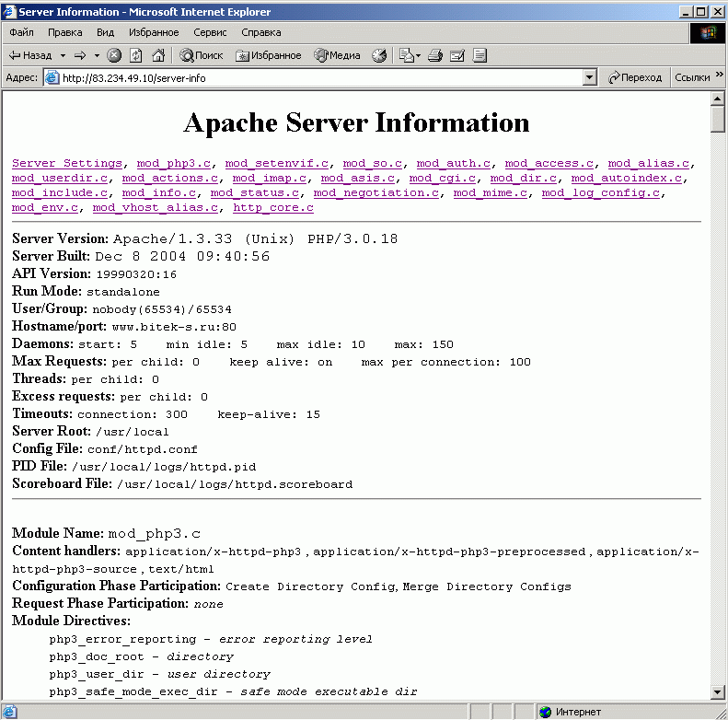Follow the mod_php3.c link
728x720 pixels.
coord(174,164)
